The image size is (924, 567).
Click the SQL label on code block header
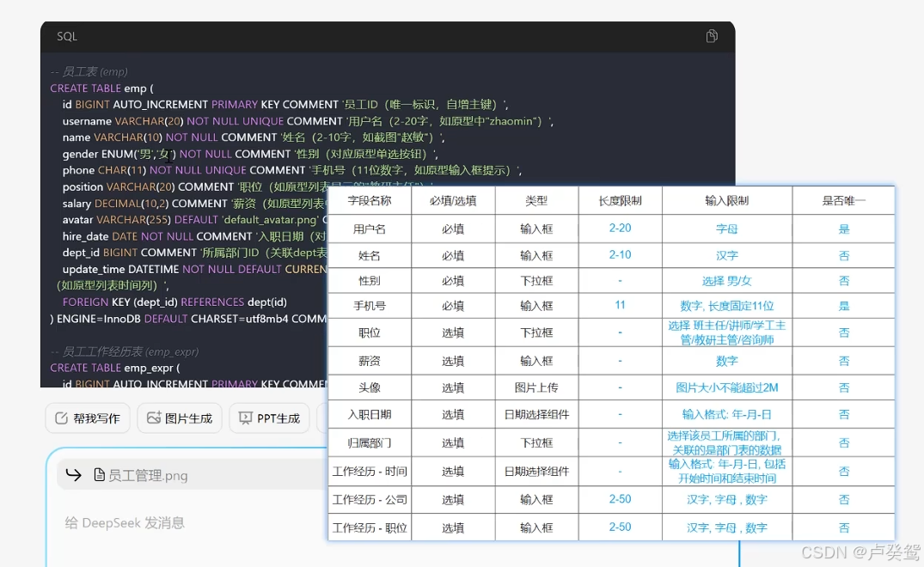pos(66,36)
